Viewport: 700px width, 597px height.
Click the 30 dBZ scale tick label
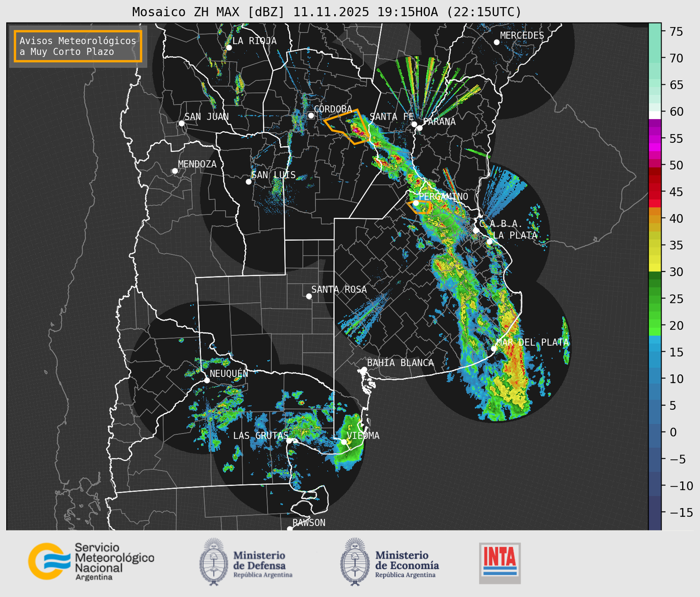click(x=676, y=272)
